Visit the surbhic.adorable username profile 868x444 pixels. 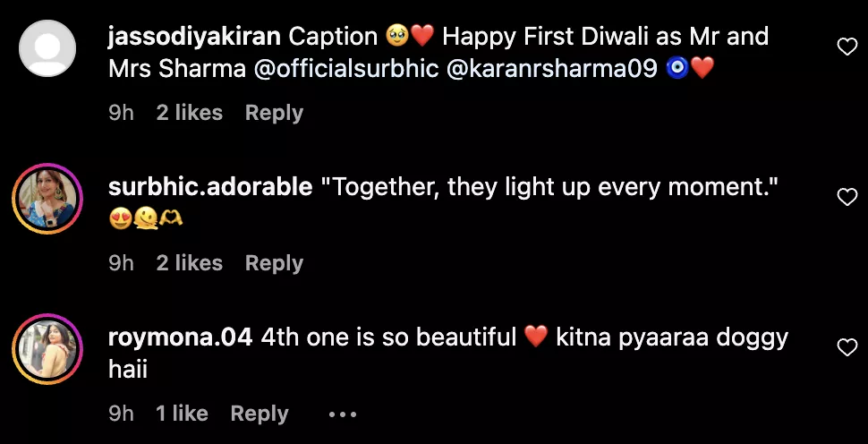pyautogui.click(x=209, y=188)
